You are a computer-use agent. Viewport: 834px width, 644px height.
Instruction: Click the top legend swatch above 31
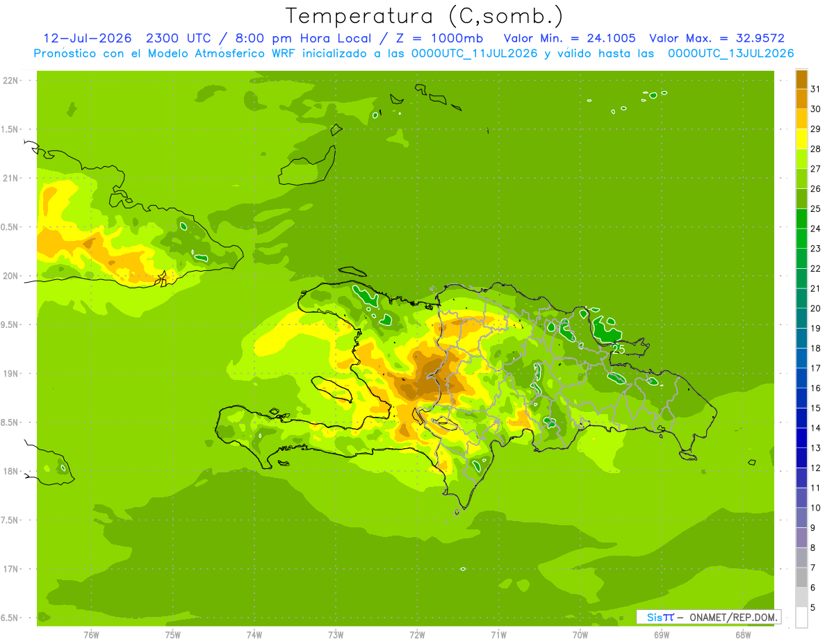801,79
